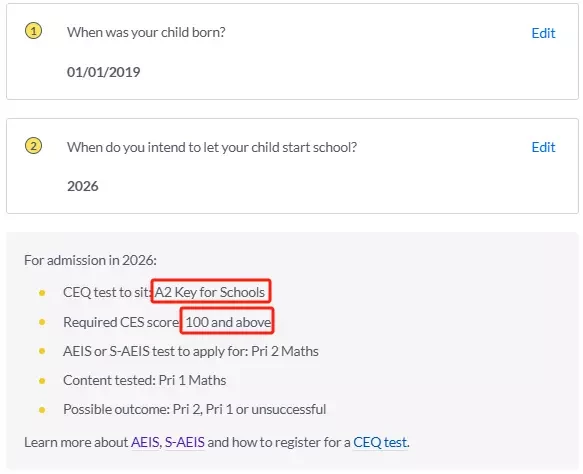The image size is (583, 474).
Task: Click the bullet beside 'Possible outcome'
Action: 42,410
